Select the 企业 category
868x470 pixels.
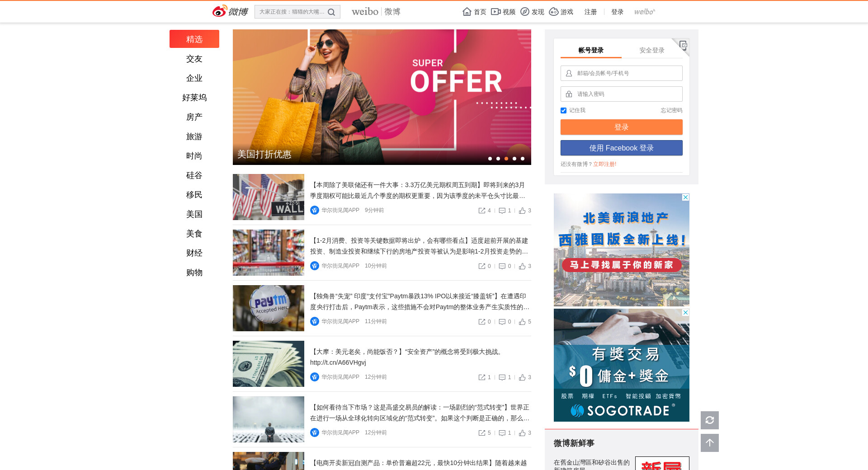point(194,78)
